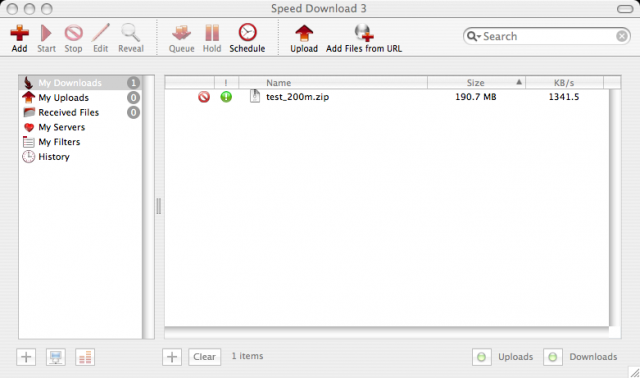Open History in the sidebar

[x=80, y=156]
